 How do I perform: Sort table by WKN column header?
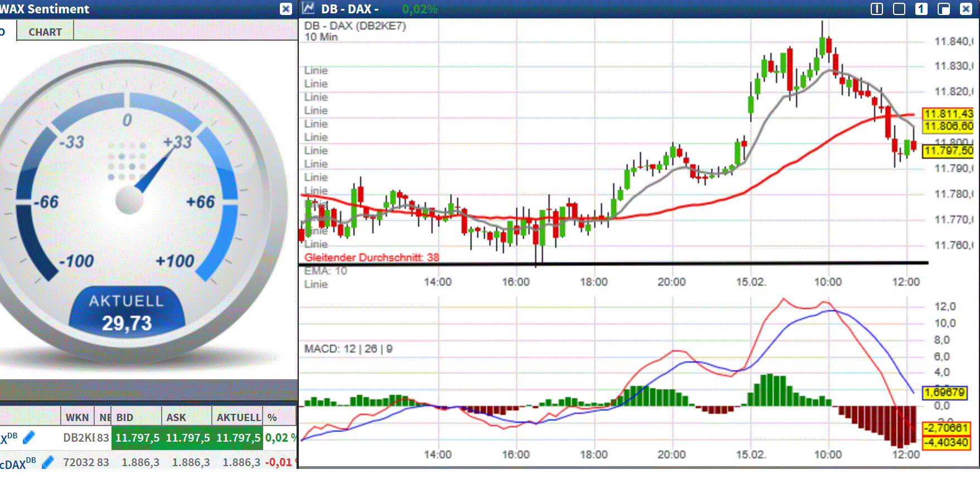pyautogui.click(x=77, y=417)
